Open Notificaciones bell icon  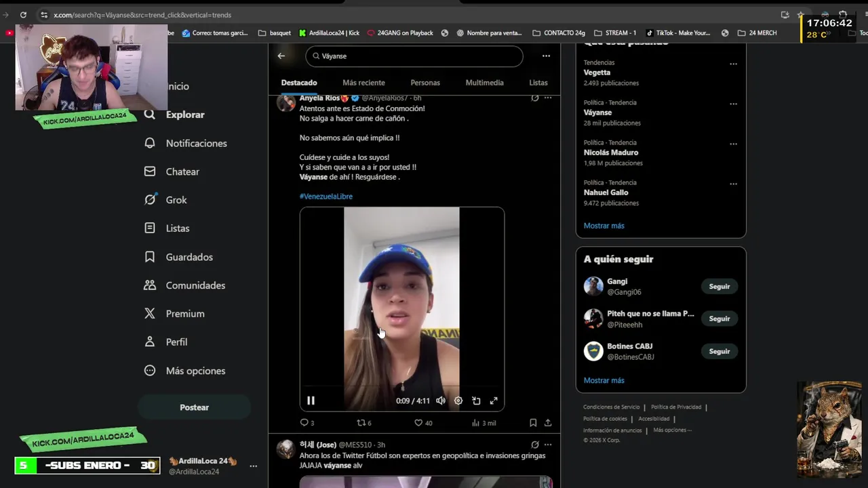(x=150, y=143)
